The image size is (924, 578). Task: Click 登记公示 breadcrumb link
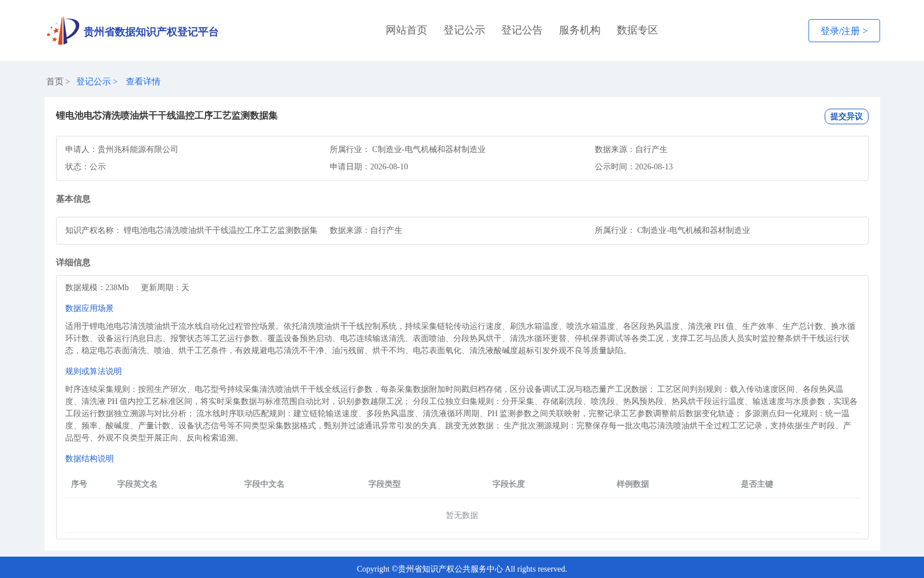pyautogui.click(x=94, y=81)
